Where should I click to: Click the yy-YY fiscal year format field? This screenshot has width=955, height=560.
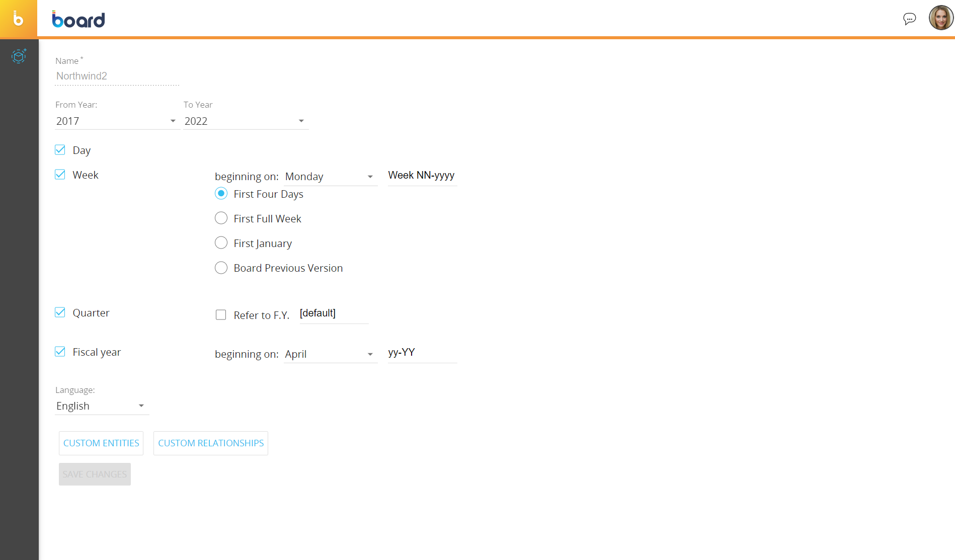tap(422, 353)
